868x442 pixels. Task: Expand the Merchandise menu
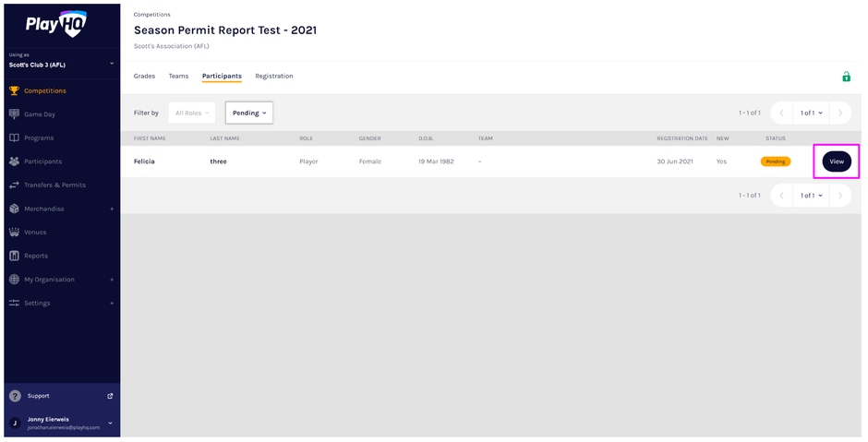tap(112, 209)
